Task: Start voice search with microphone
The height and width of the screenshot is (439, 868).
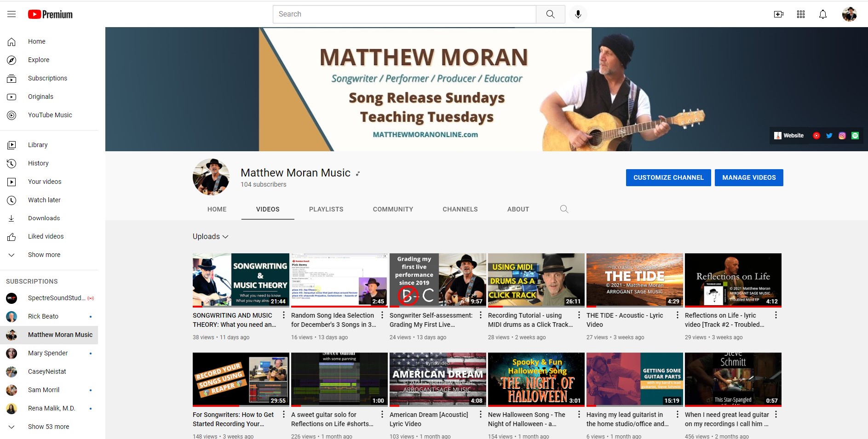Action: click(578, 14)
